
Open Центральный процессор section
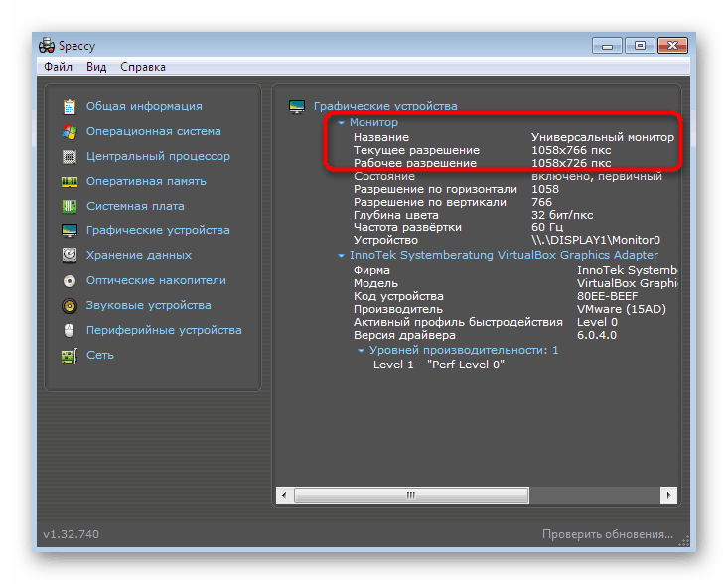(x=158, y=157)
